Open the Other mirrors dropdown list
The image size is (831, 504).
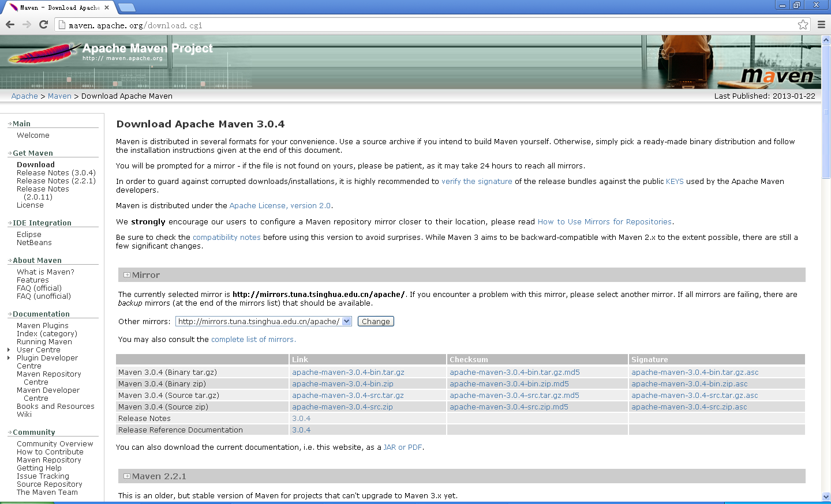point(264,321)
